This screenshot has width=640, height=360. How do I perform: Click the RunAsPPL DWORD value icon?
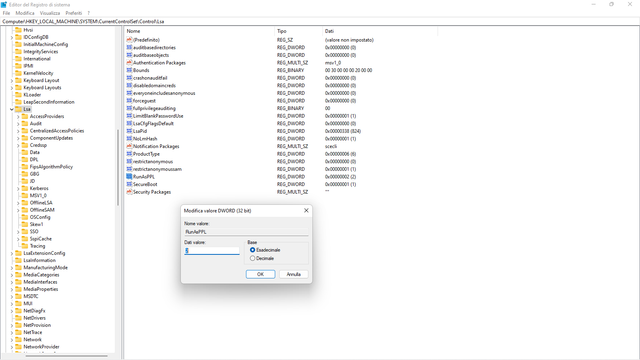129,177
